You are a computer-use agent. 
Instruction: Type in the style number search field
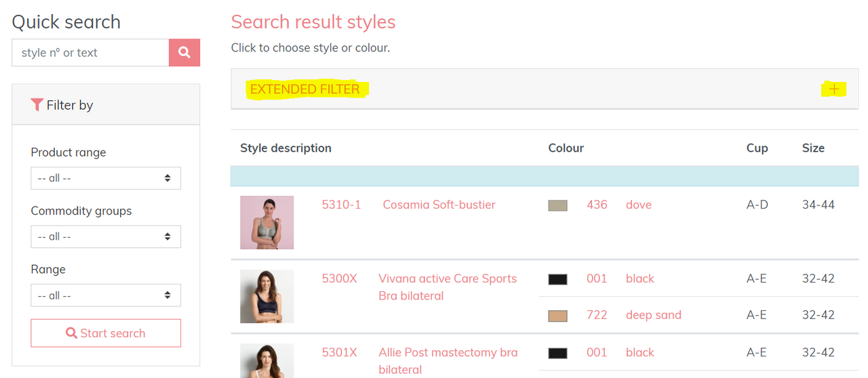90,52
